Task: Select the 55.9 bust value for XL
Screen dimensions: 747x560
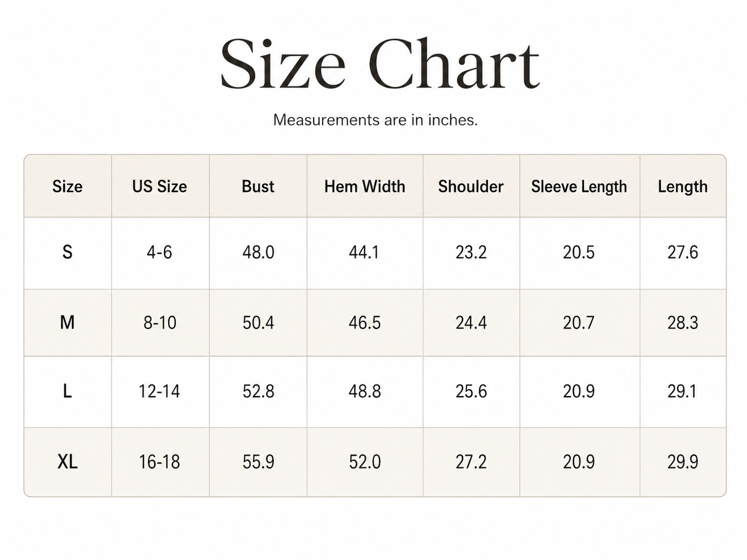Action: pyautogui.click(x=258, y=462)
